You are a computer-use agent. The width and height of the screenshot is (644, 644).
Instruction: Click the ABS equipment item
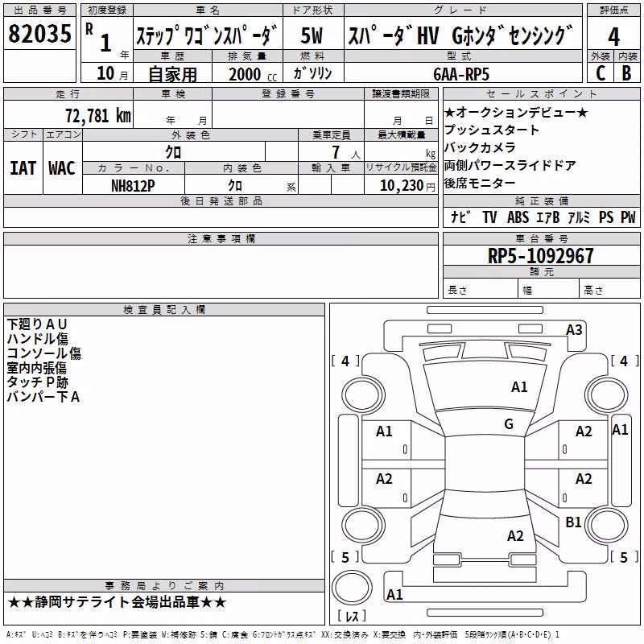coord(518,217)
